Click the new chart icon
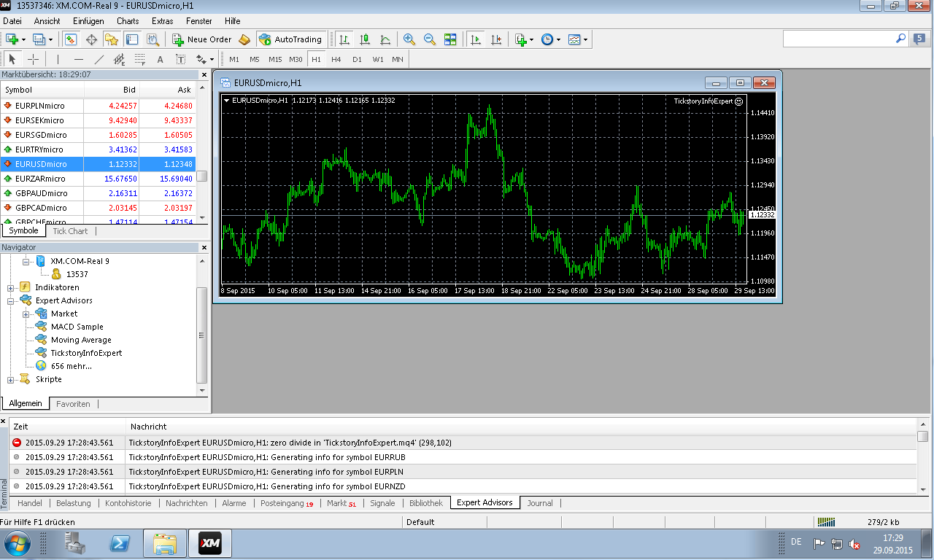Image resolution: width=934 pixels, height=560 pixels. [12, 39]
